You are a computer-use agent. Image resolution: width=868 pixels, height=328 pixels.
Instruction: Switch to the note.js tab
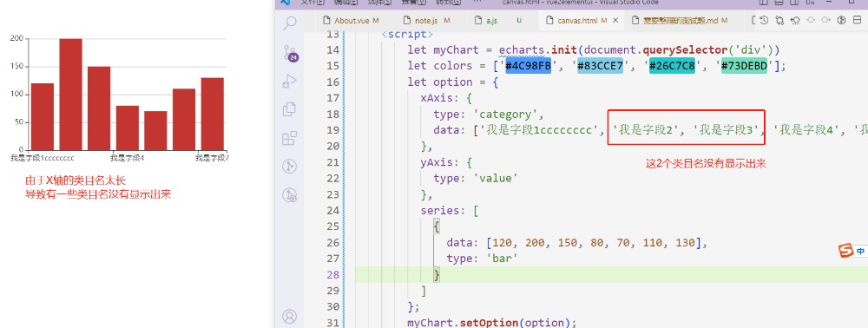pos(427,21)
